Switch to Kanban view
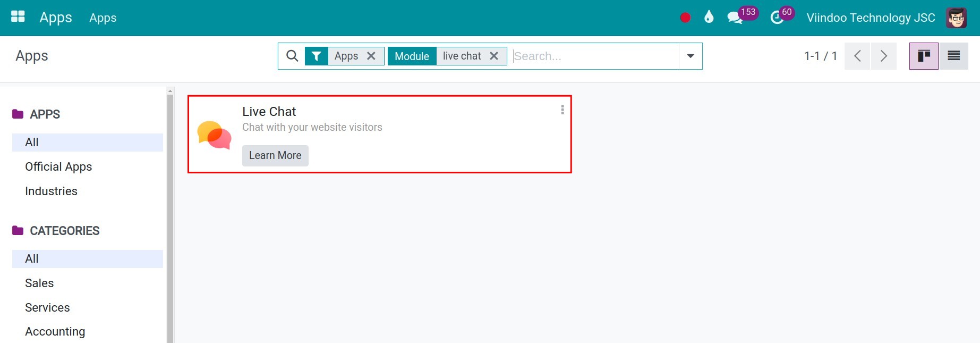This screenshot has height=343, width=980. (x=924, y=56)
